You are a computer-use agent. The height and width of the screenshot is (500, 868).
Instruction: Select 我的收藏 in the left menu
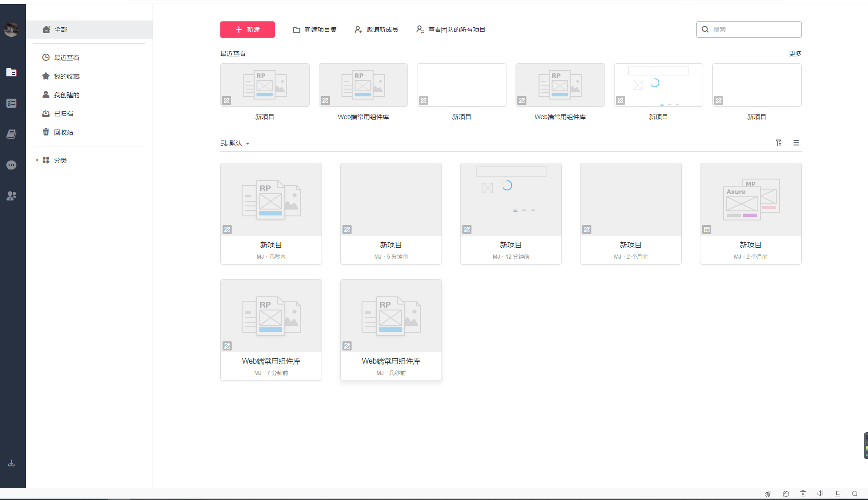tap(66, 76)
